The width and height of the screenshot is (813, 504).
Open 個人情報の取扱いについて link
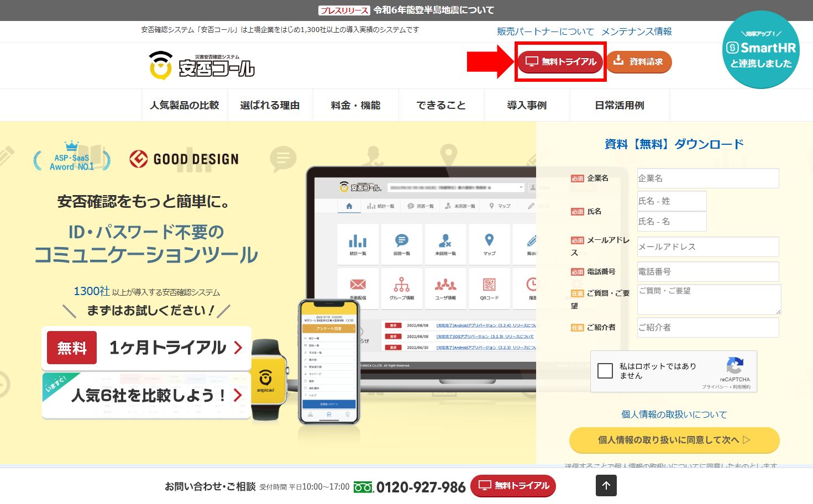(x=674, y=414)
